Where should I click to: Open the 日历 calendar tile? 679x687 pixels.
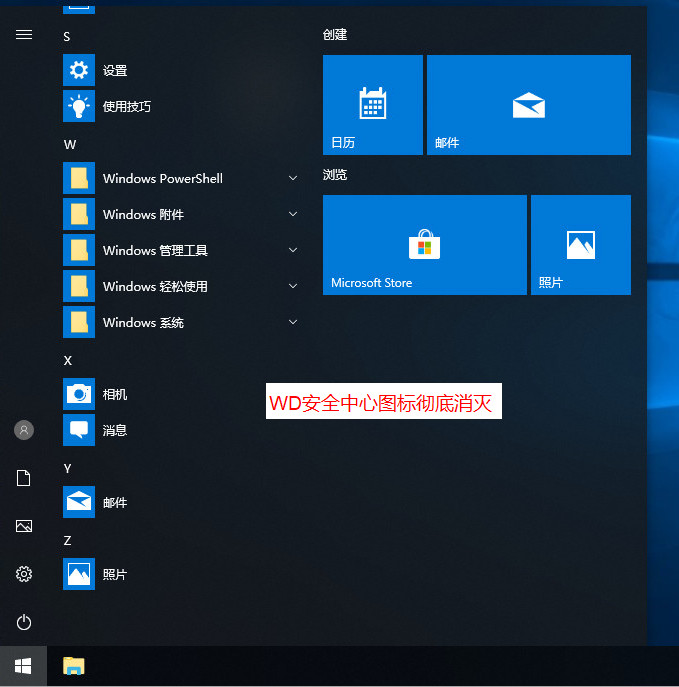pyautogui.click(x=372, y=105)
